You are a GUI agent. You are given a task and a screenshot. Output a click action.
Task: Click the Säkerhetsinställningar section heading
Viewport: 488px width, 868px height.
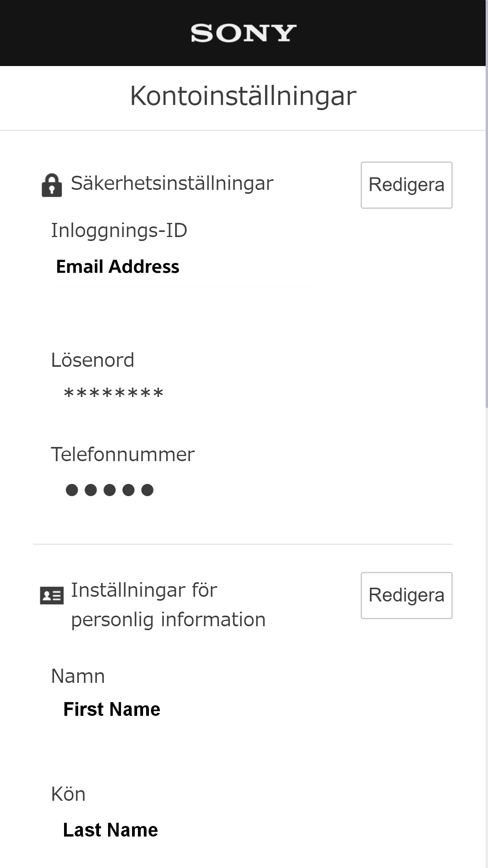tap(172, 184)
